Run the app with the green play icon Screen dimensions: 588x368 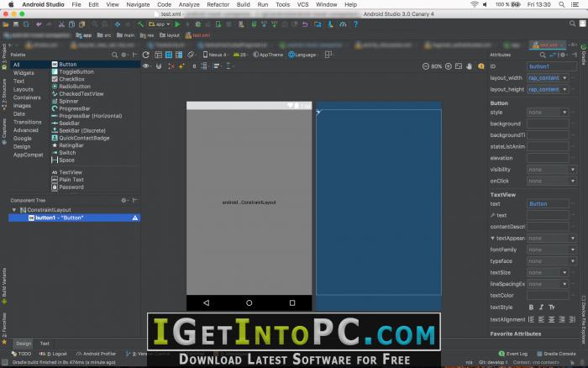(177, 24)
